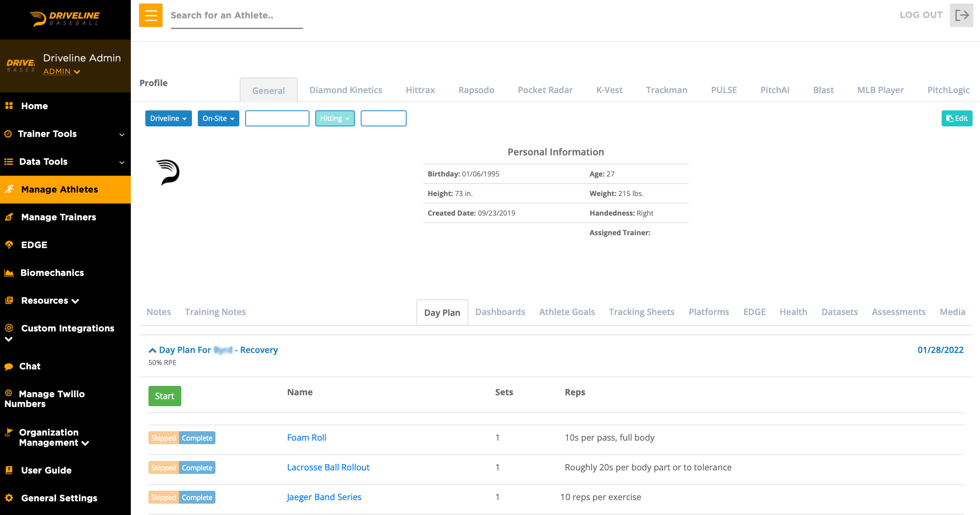The width and height of the screenshot is (980, 515).
Task: Click the empty box after On-Site dropdown
Action: (x=277, y=118)
